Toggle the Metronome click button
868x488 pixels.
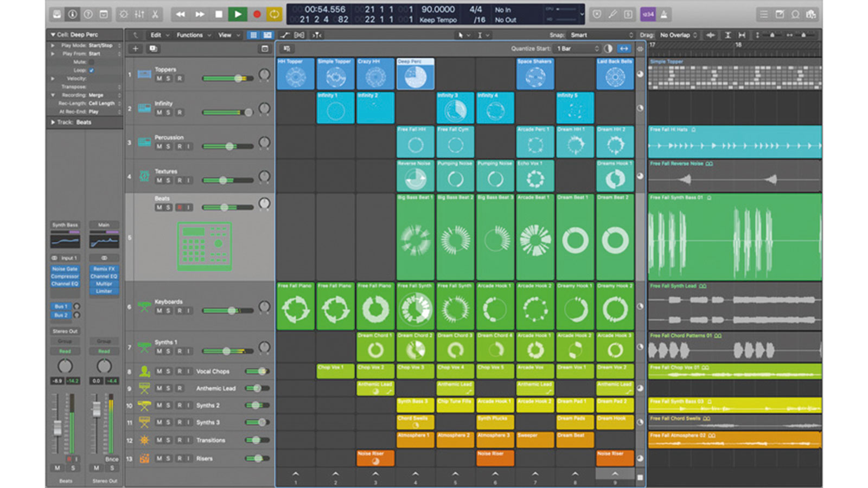pyautogui.click(x=663, y=15)
